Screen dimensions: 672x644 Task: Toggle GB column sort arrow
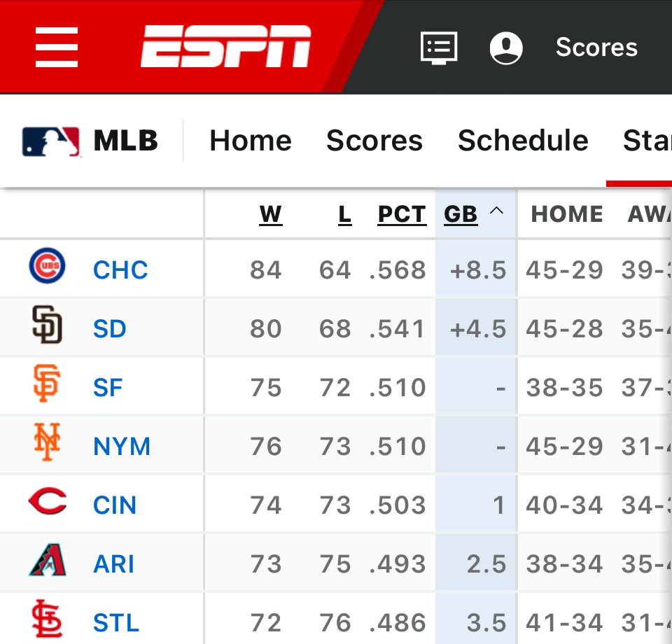496,211
